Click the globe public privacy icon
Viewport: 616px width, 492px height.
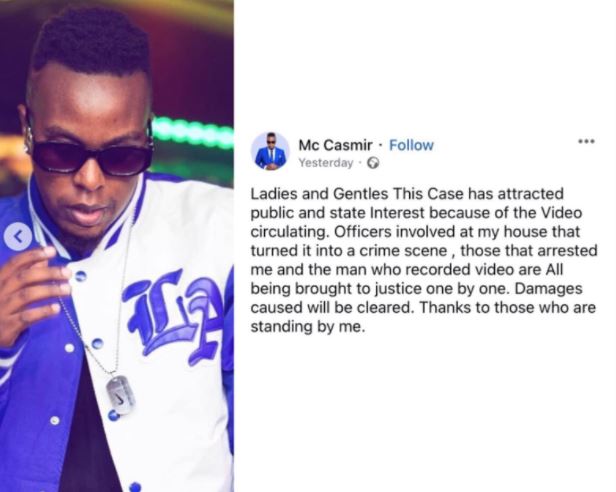373,163
